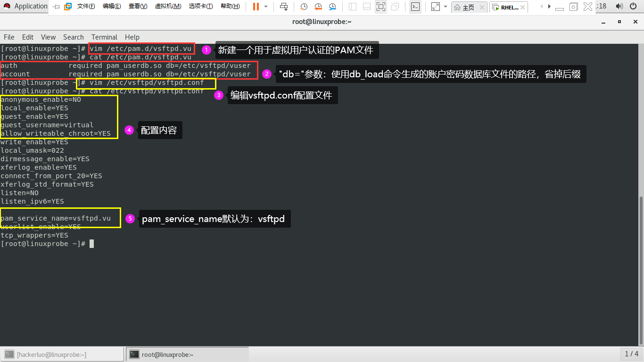This screenshot has width=644, height=362.
Task: Open the terminal File menu
Action: [9, 37]
